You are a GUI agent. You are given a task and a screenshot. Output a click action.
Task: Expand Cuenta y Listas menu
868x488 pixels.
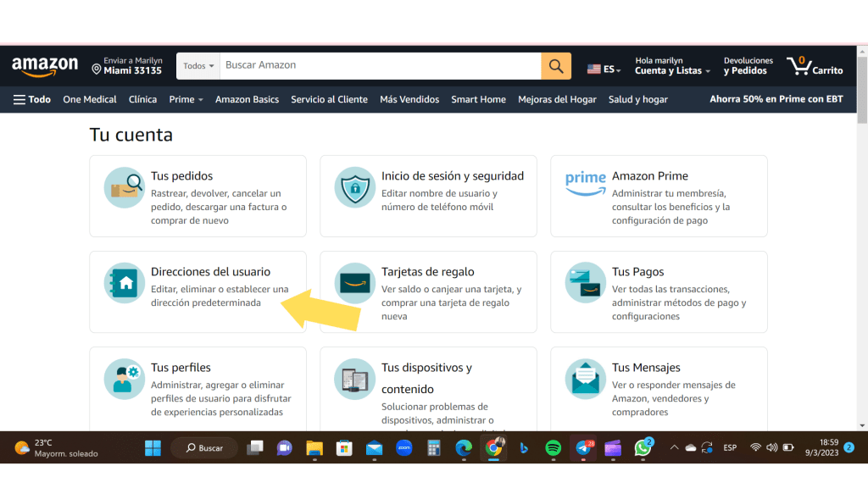click(x=672, y=66)
